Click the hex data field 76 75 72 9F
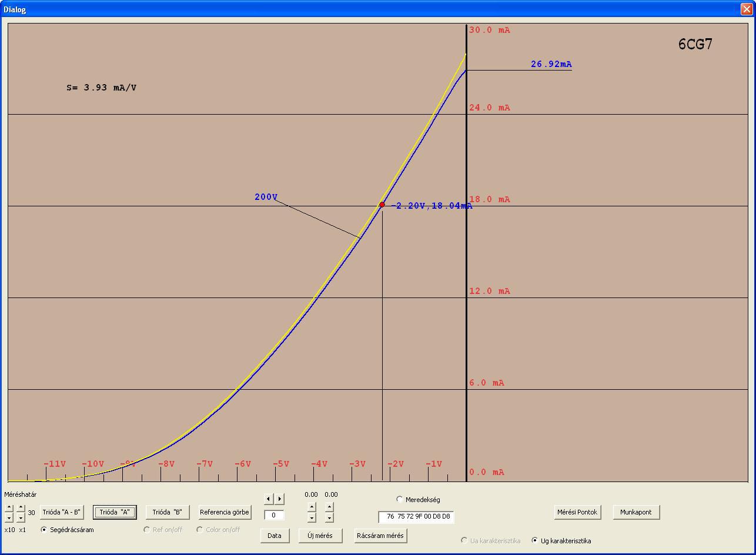 click(416, 517)
